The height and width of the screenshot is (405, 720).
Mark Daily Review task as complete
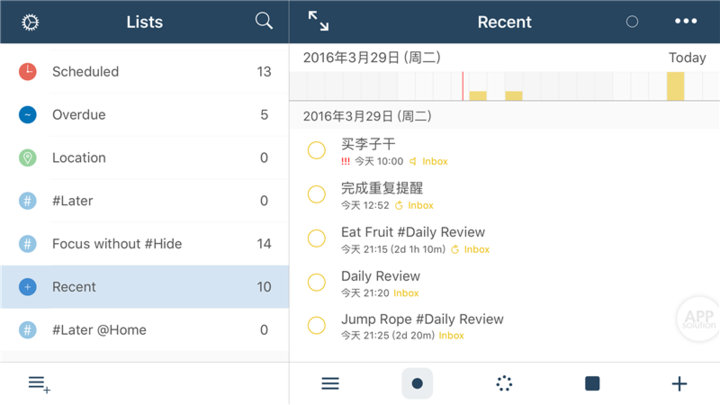(317, 283)
